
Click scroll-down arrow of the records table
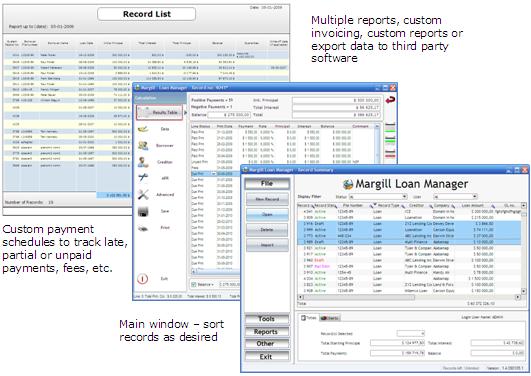point(524,291)
